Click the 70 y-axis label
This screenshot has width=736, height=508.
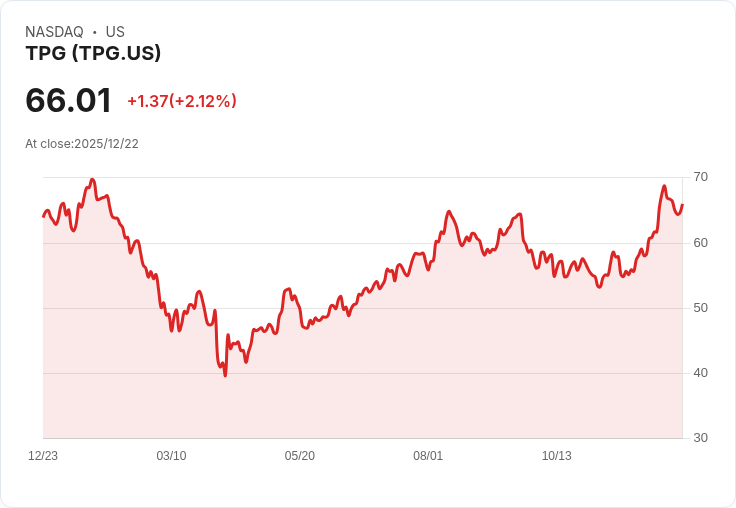click(700, 177)
